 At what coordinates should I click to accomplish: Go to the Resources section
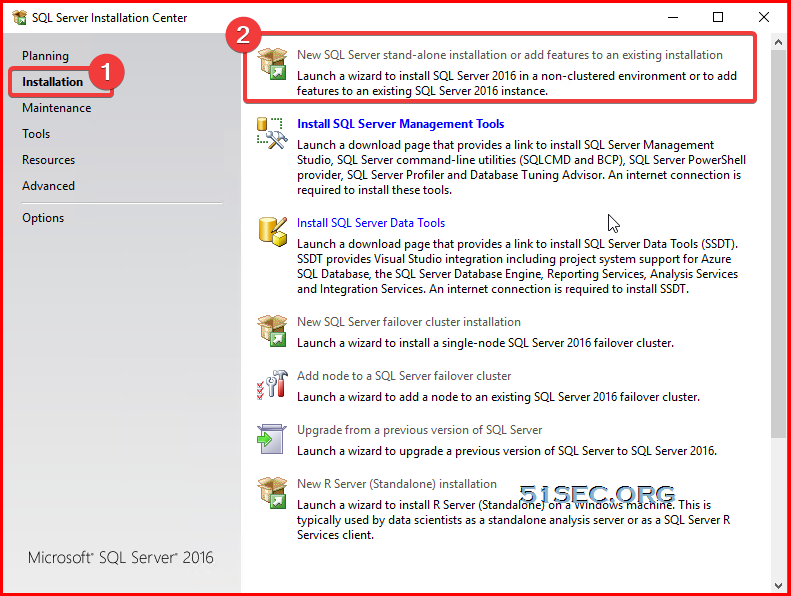point(48,160)
